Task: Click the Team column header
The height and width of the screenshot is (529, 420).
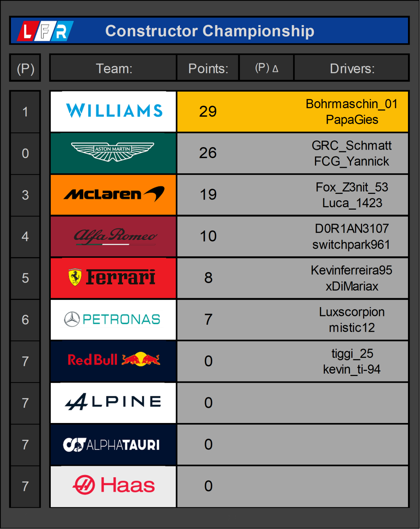Action: pos(114,68)
